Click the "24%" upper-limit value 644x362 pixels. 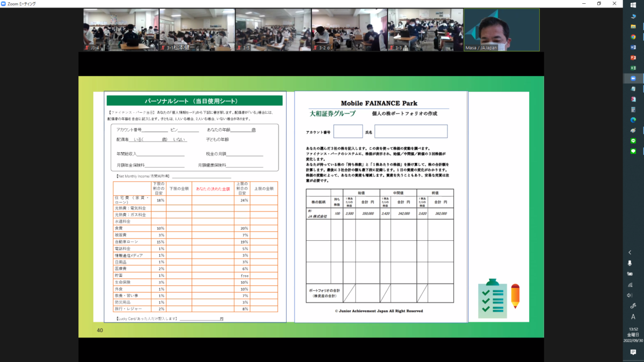coord(244,200)
